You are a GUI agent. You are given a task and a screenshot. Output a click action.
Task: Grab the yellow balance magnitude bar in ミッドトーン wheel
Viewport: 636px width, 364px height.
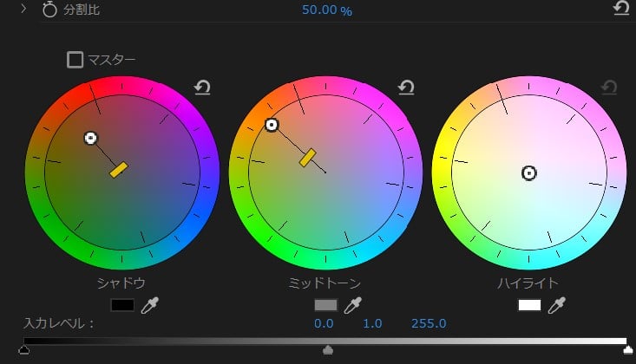(x=307, y=158)
